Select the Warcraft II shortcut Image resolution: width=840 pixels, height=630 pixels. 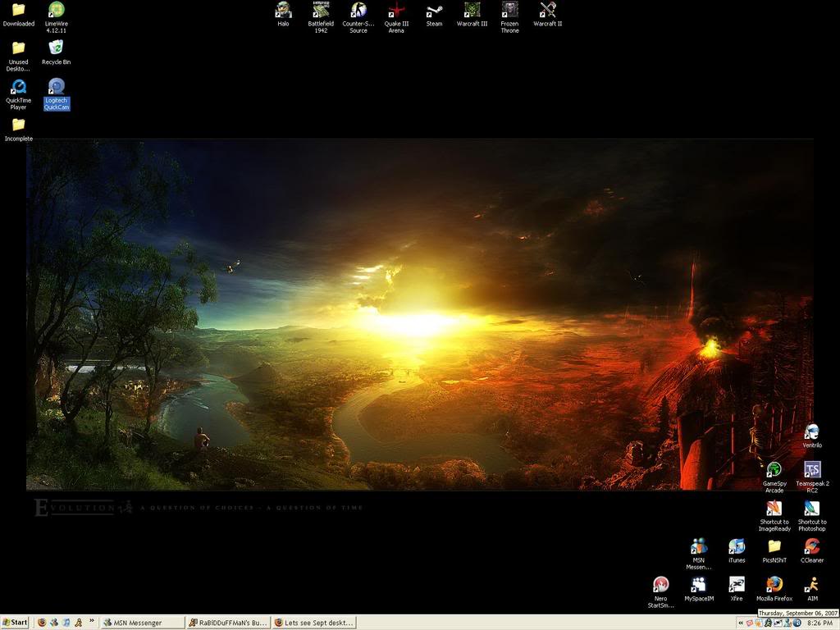tap(547, 15)
